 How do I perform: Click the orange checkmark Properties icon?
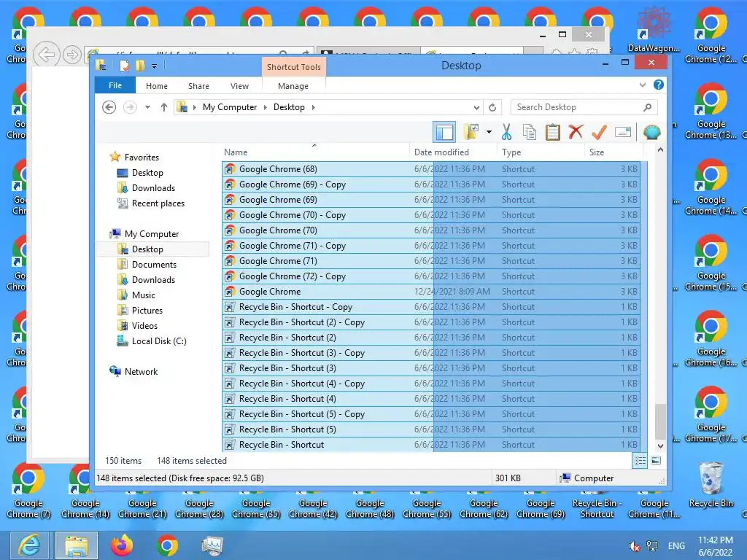click(599, 132)
